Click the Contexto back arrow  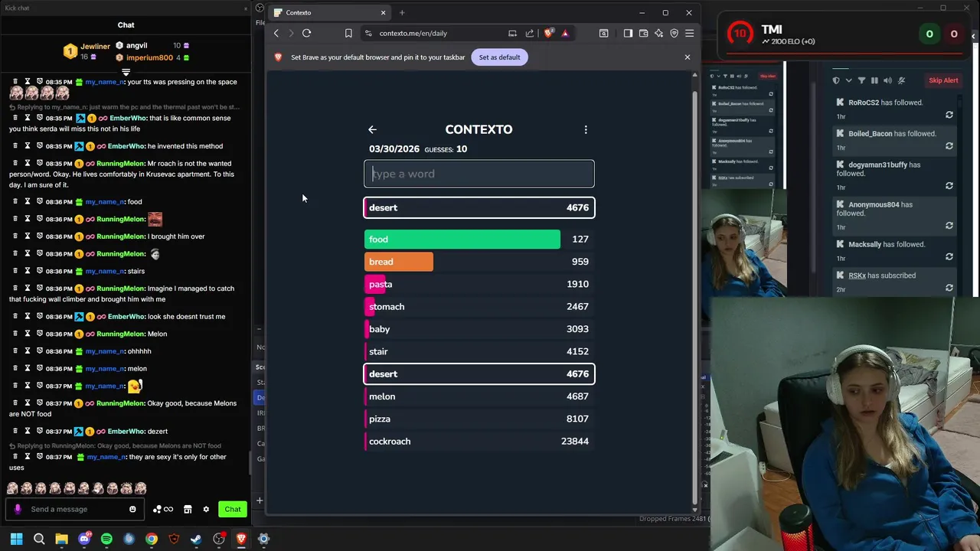(x=372, y=129)
